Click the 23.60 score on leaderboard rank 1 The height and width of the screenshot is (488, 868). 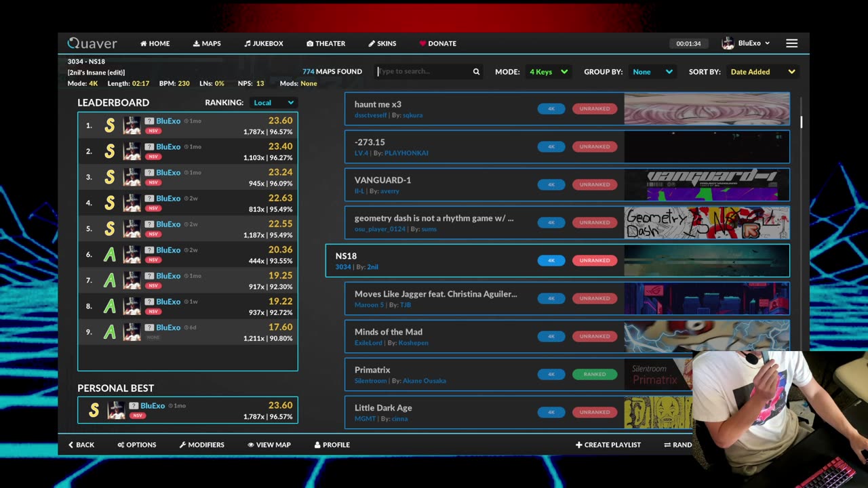pos(280,121)
